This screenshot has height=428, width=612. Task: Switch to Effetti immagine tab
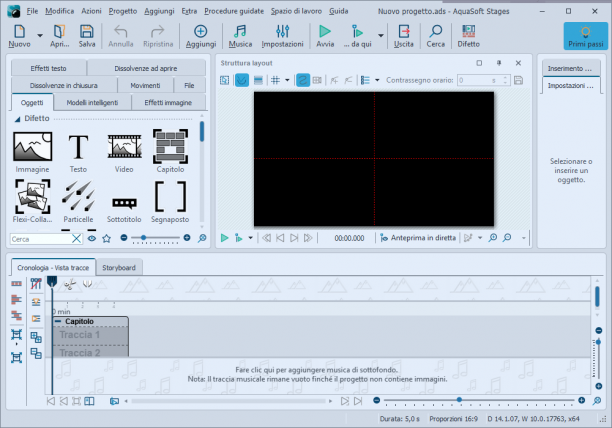click(168, 103)
